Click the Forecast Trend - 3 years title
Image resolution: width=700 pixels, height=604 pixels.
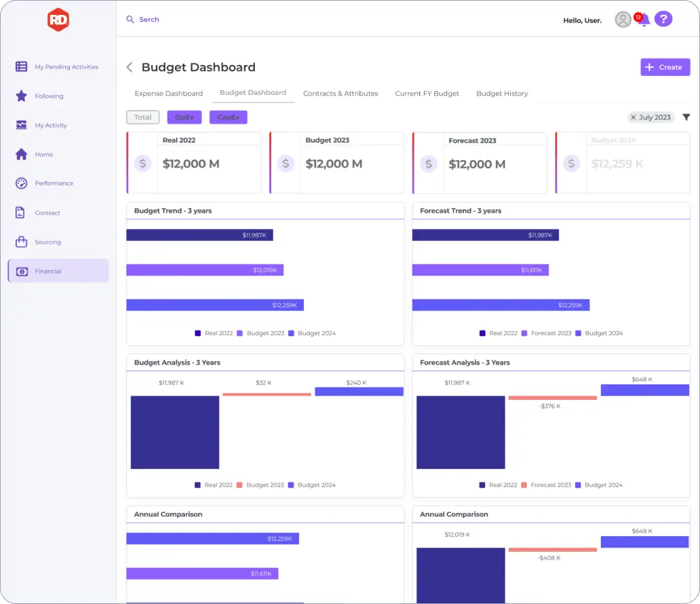[461, 211]
